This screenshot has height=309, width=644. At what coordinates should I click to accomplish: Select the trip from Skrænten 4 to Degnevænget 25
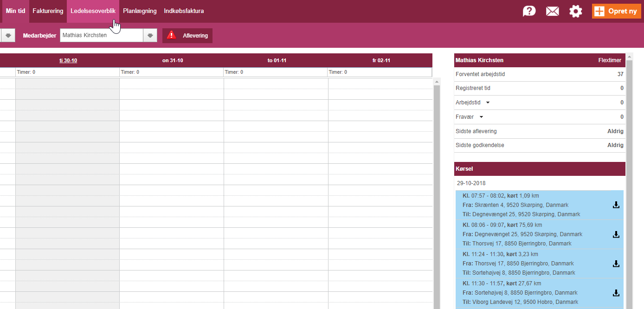[x=540, y=205]
